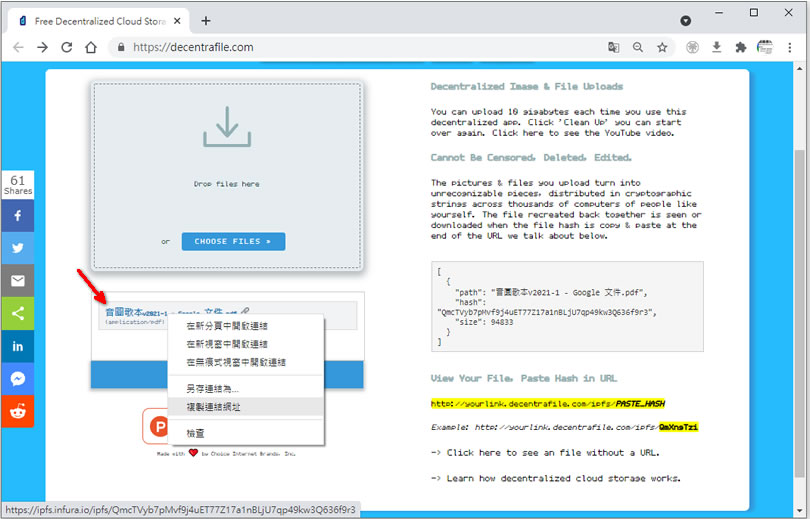The width and height of the screenshot is (810, 519).
Task: Click the JSON hash output box
Action: 567,306
